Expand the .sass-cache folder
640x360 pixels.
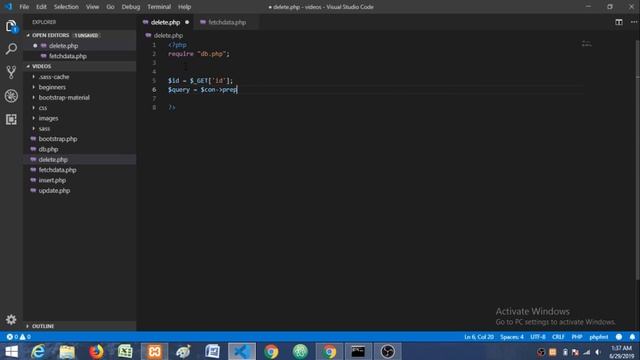point(33,77)
